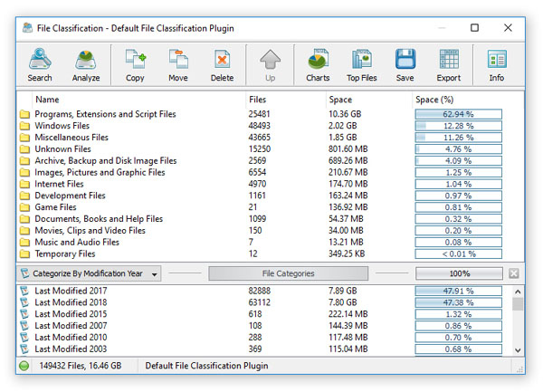This screenshot has width=543, height=392.
Task: Go Up one level
Action: [x=270, y=65]
